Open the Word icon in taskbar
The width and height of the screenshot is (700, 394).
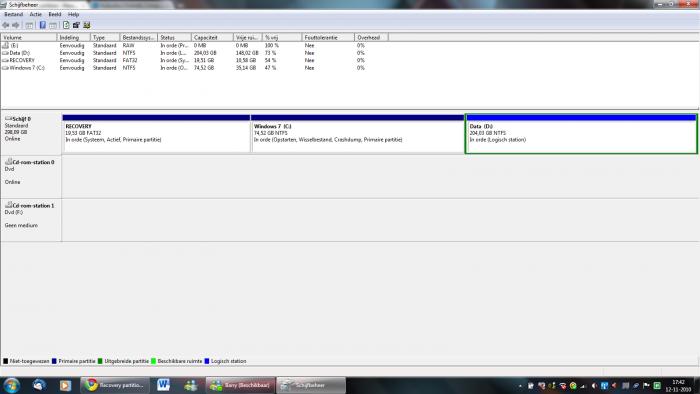163,385
